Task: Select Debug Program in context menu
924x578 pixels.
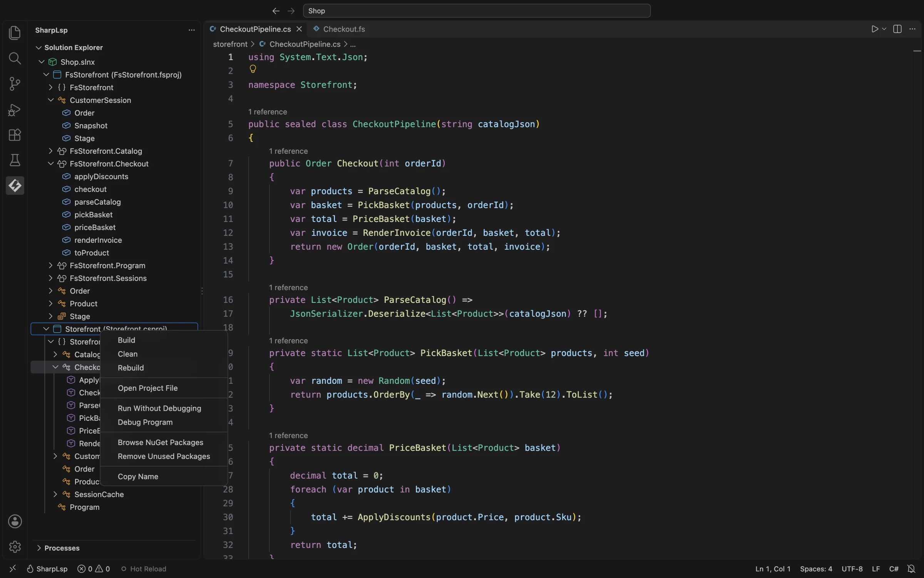Action: click(x=164, y=422)
